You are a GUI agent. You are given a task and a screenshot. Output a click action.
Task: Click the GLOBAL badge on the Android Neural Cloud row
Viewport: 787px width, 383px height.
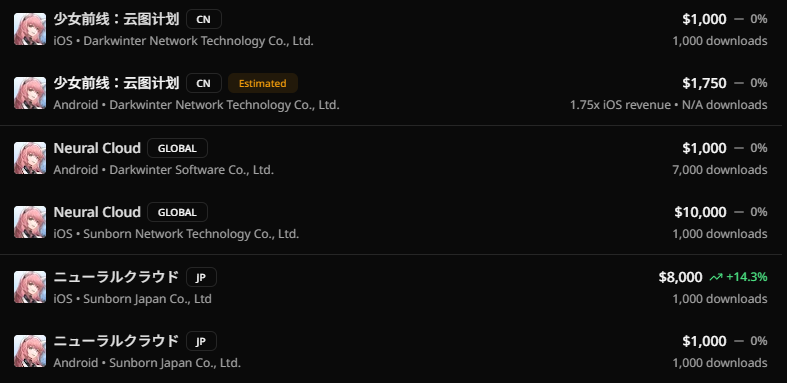pos(177,148)
